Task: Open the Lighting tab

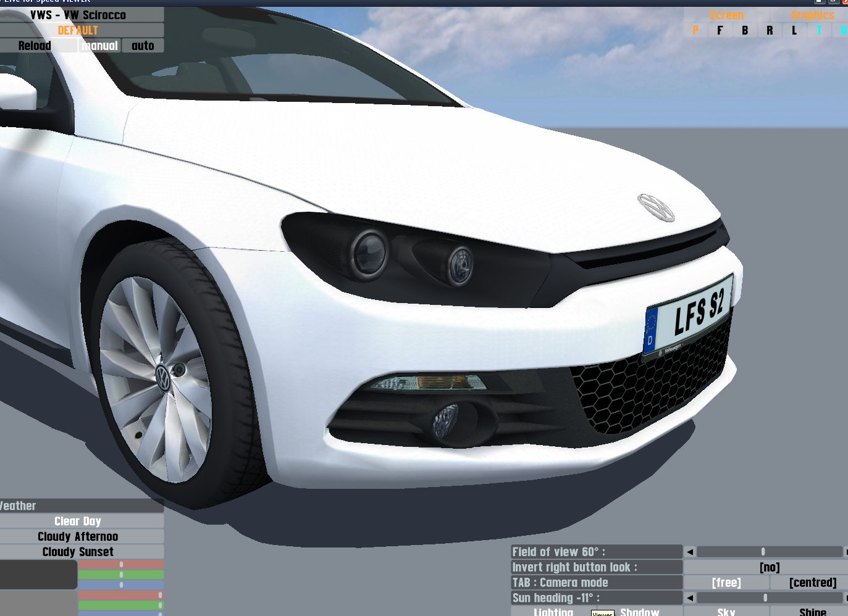Action: 553,612
